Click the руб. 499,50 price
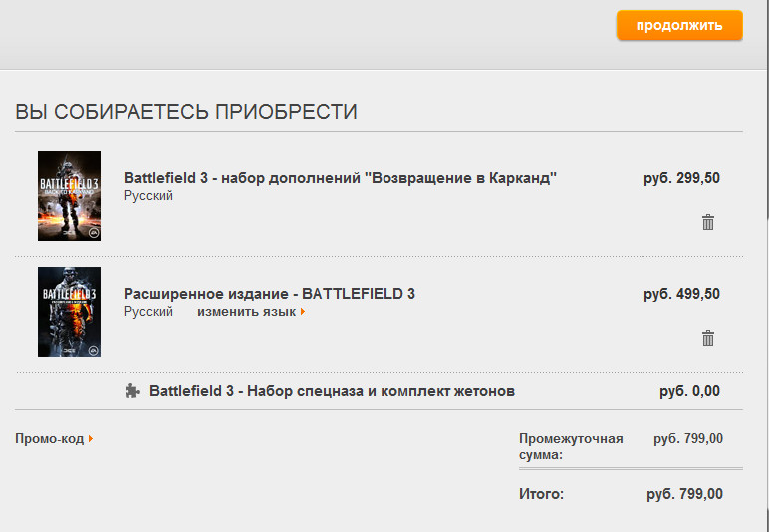The height and width of the screenshot is (532, 769). [x=681, y=294]
